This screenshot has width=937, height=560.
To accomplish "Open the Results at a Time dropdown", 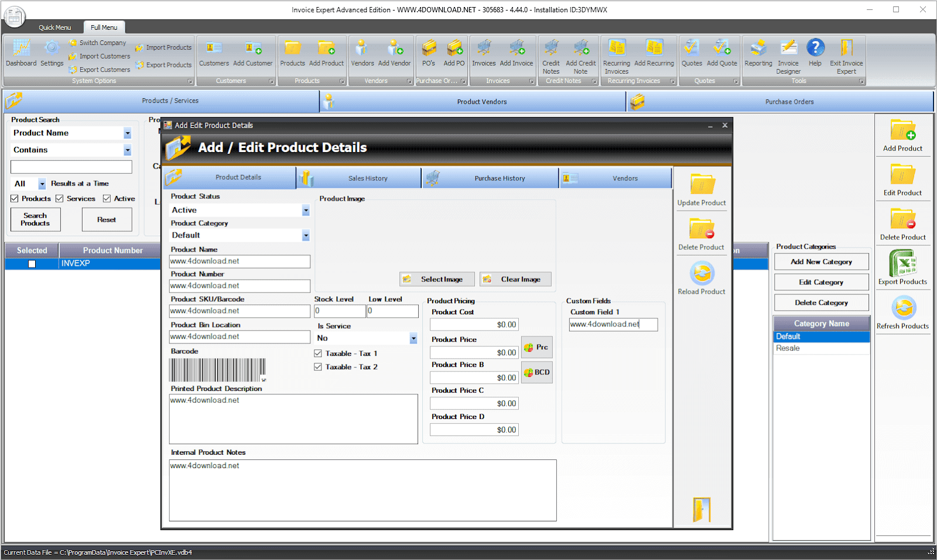I will pos(42,184).
